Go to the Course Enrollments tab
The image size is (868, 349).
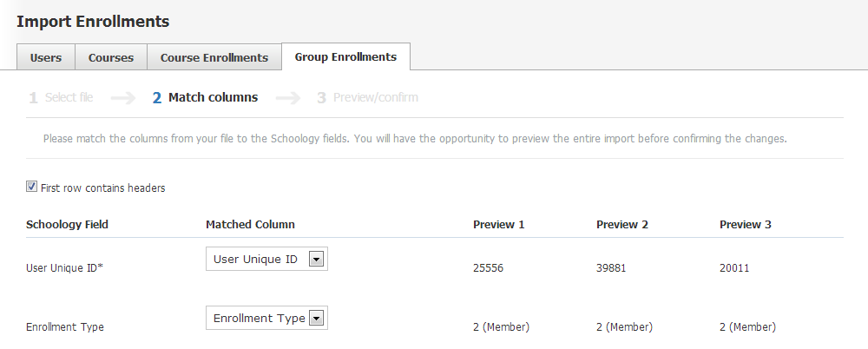tap(214, 57)
